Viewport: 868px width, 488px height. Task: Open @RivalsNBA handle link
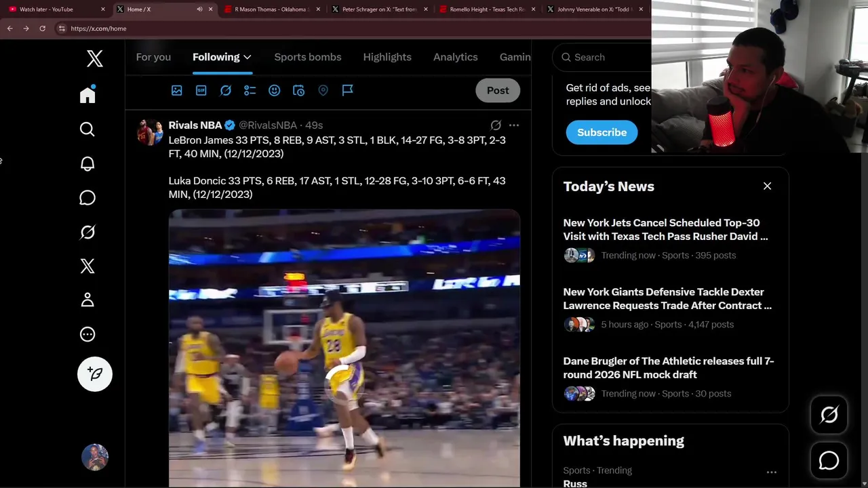point(268,125)
